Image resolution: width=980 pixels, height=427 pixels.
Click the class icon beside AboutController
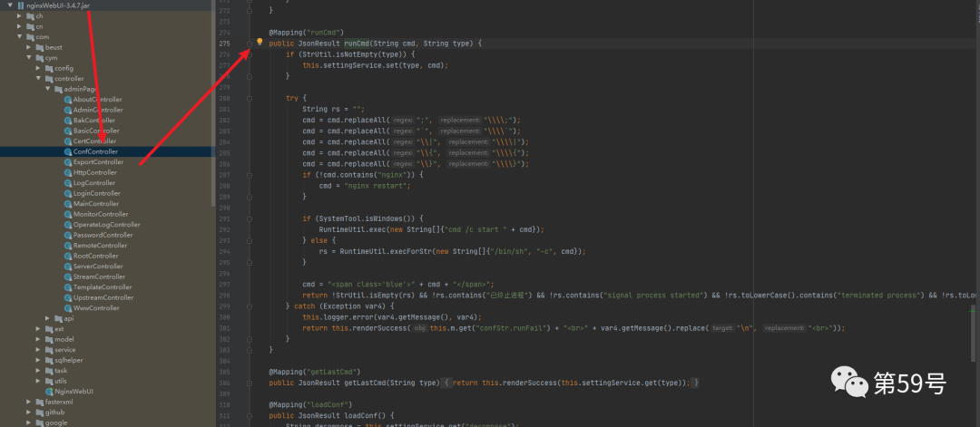(x=68, y=99)
